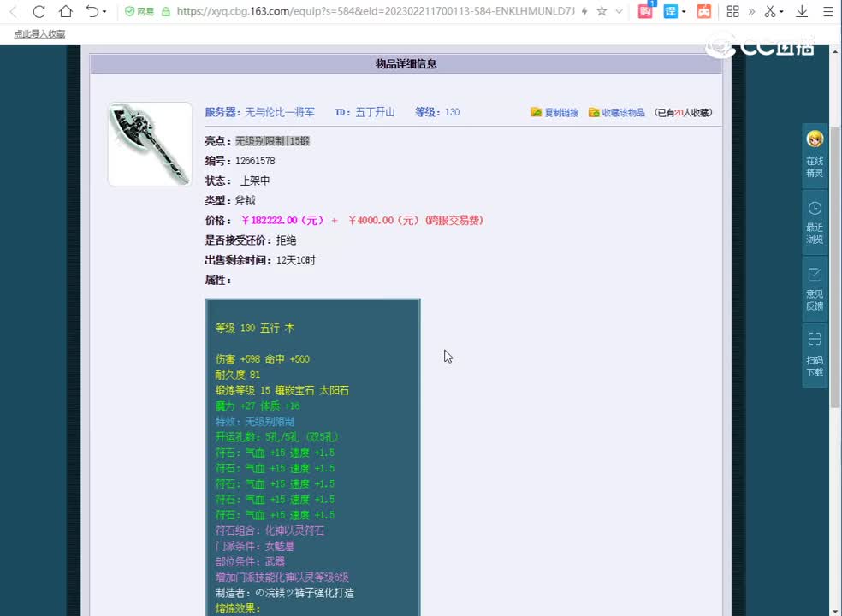Open the orange game controller extension
The width and height of the screenshot is (842, 616).
point(704,11)
